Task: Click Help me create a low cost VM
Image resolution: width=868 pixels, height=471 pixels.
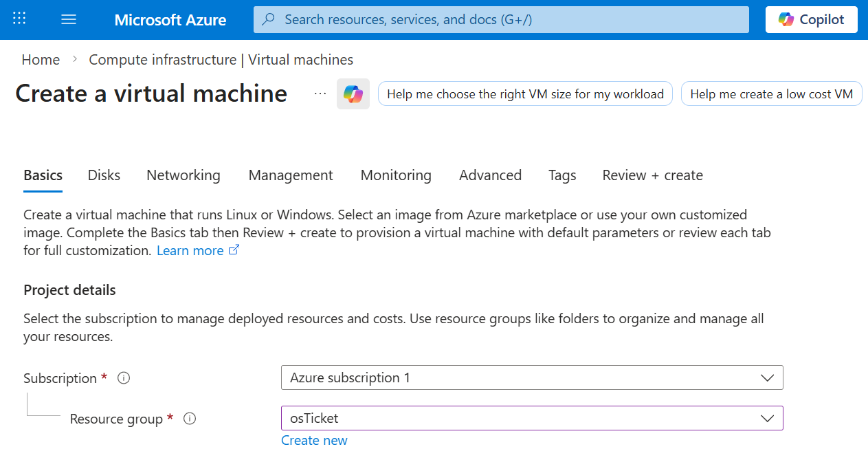Action: pos(771,94)
